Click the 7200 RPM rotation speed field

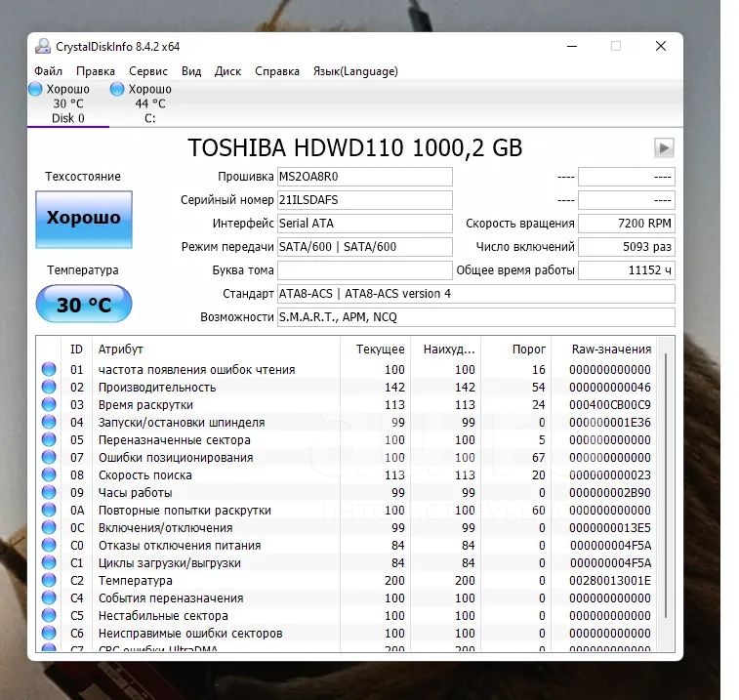pos(627,224)
